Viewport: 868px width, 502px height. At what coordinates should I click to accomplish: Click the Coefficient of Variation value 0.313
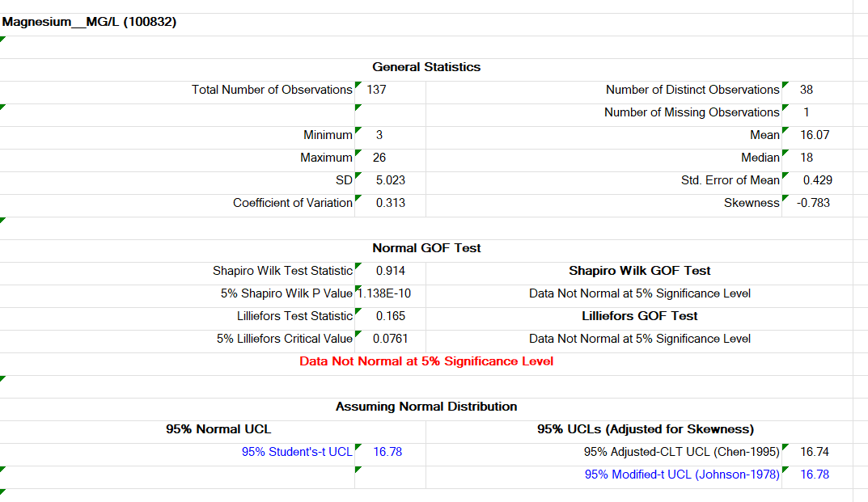click(390, 203)
